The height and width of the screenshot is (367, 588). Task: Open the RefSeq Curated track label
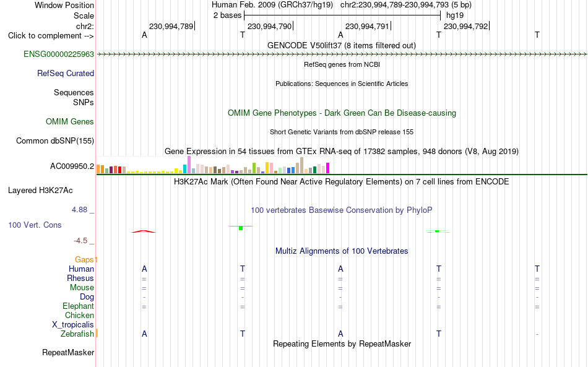tap(65, 74)
